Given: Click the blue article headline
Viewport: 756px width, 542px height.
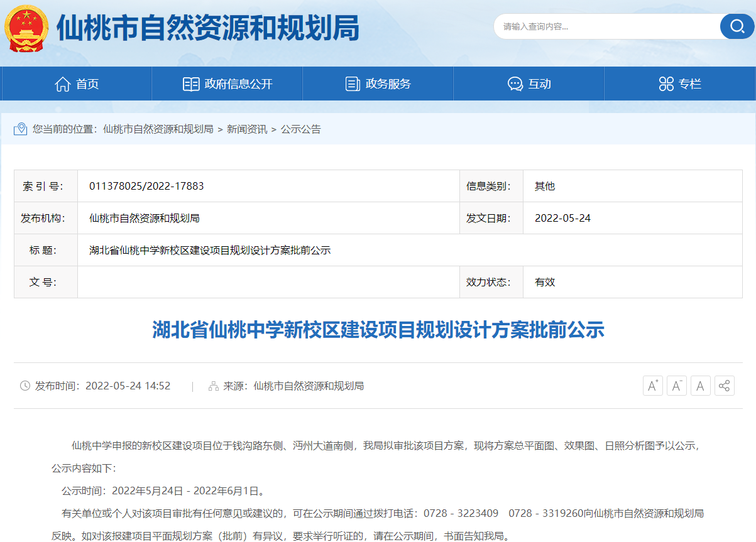Looking at the screenshot, I should click(378, 330).
